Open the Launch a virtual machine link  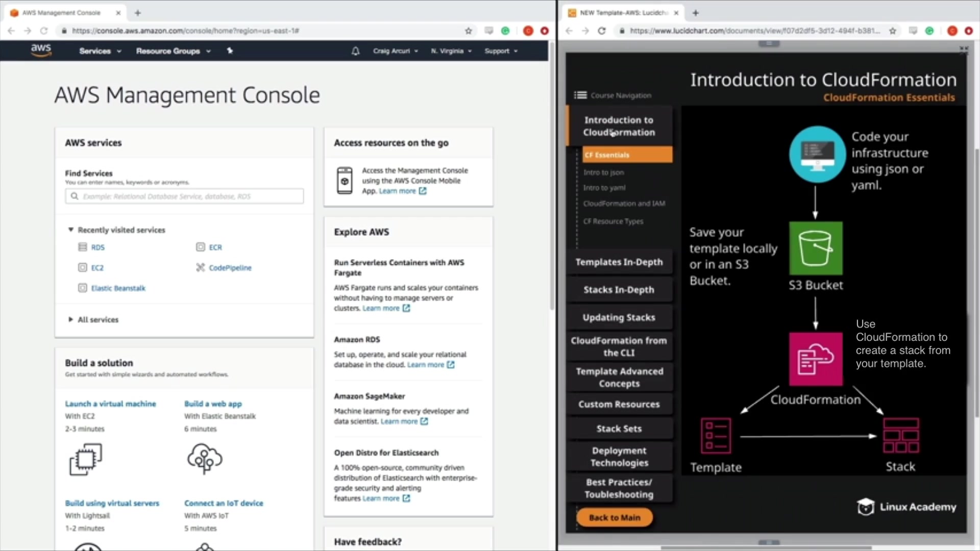[110, 404]
